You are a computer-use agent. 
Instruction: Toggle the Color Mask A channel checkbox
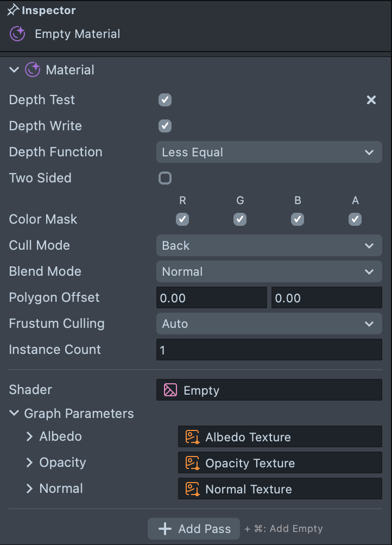point(355,219)
